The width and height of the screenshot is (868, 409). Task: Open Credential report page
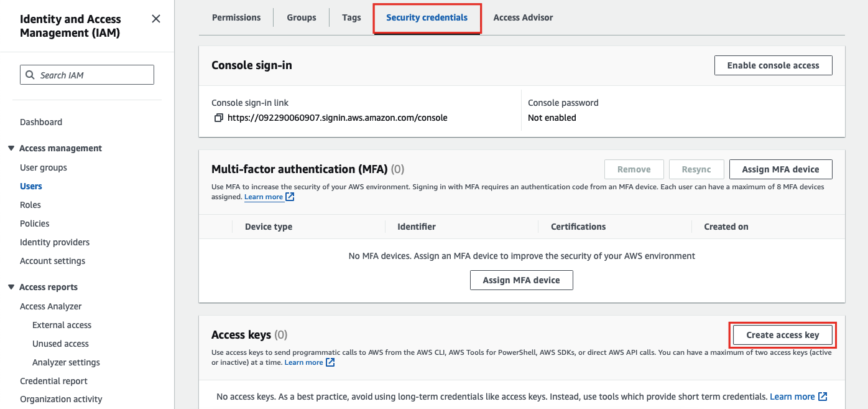(x=54, y=381)
